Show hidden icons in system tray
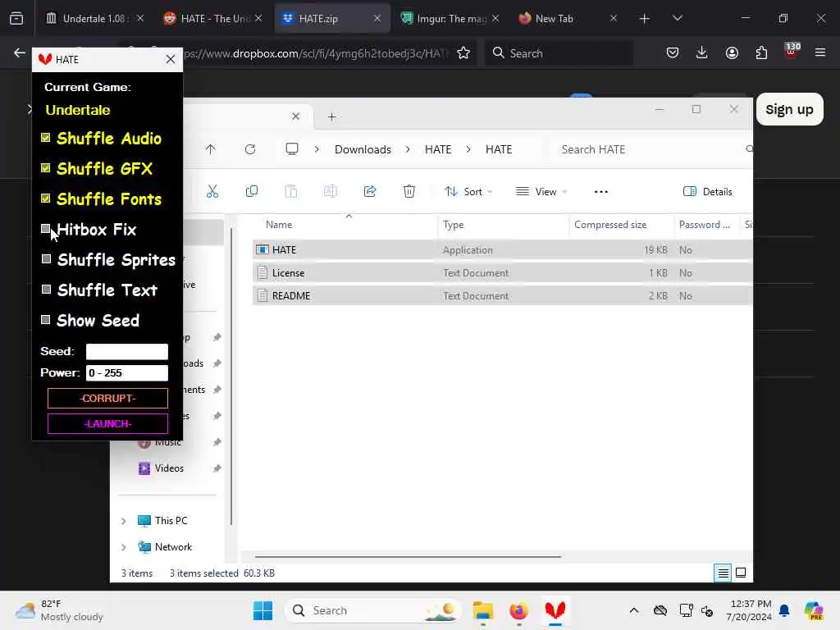This screenshot has width=840, height=630. click(634, 610)
